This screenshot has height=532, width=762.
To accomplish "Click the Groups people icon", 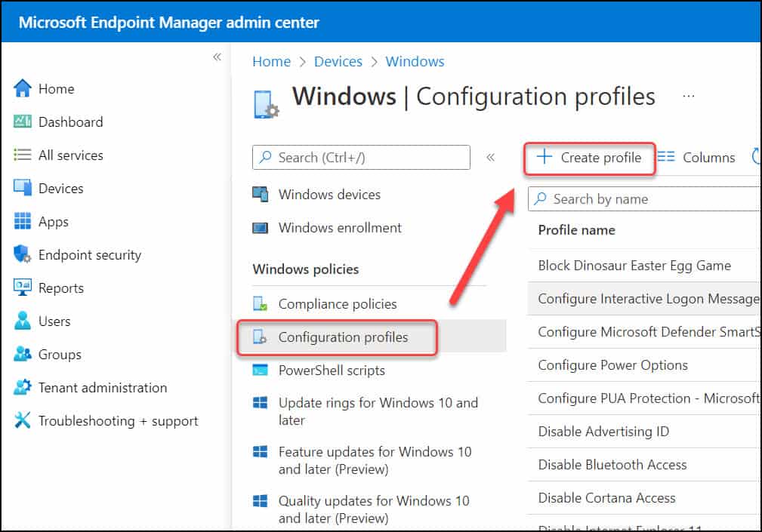I will (x=23, y=354).
